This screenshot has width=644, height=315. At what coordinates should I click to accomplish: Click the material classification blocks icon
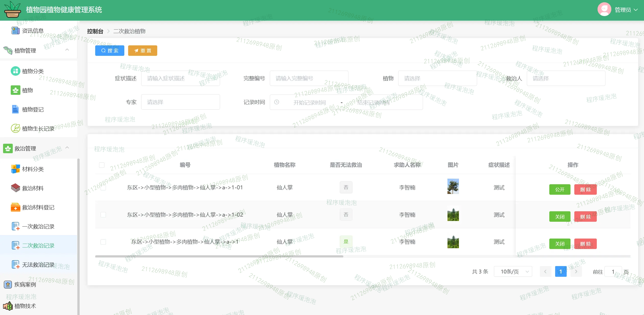pyautogui.click(x=15, y=169)
